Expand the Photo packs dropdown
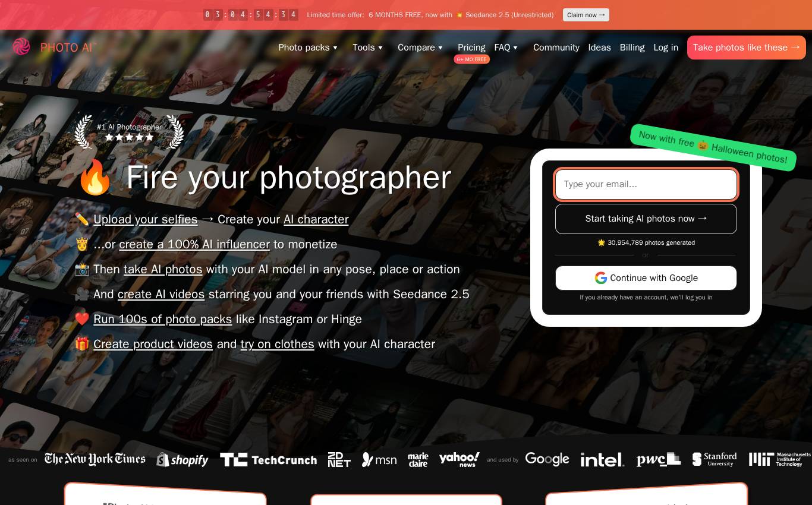Viewport: 812px width, 505px height. coord(308,48)
